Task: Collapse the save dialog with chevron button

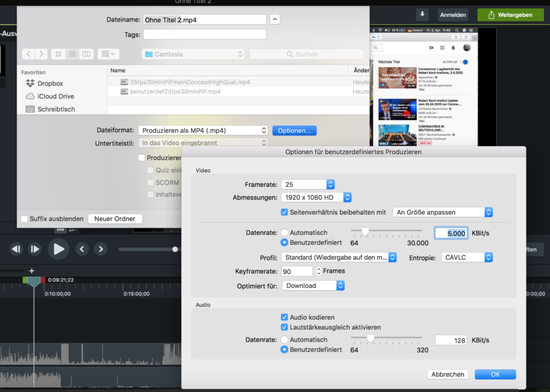Action: point(275,19)
